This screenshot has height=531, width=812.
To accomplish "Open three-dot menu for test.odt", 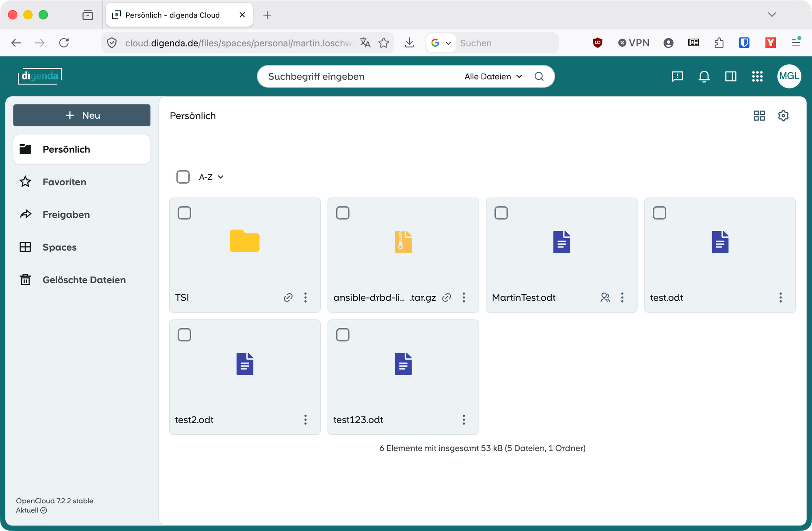I will click(x=780, y=297).
